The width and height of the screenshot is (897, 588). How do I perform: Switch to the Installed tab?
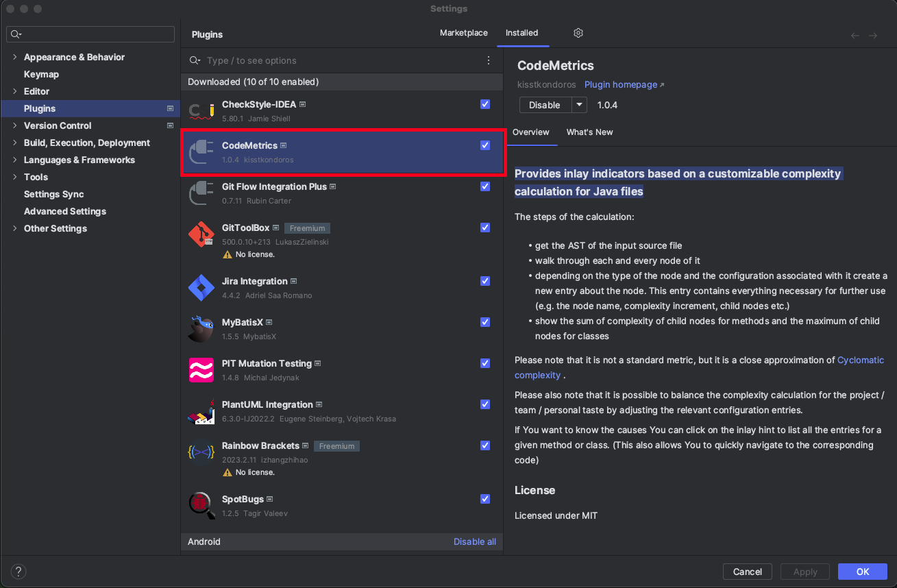tap(522, 33)
